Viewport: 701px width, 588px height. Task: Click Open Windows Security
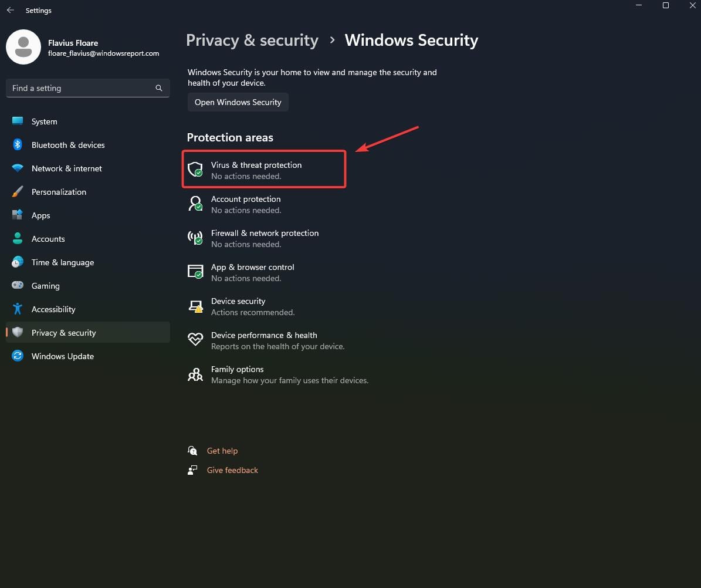pos(238,102)
